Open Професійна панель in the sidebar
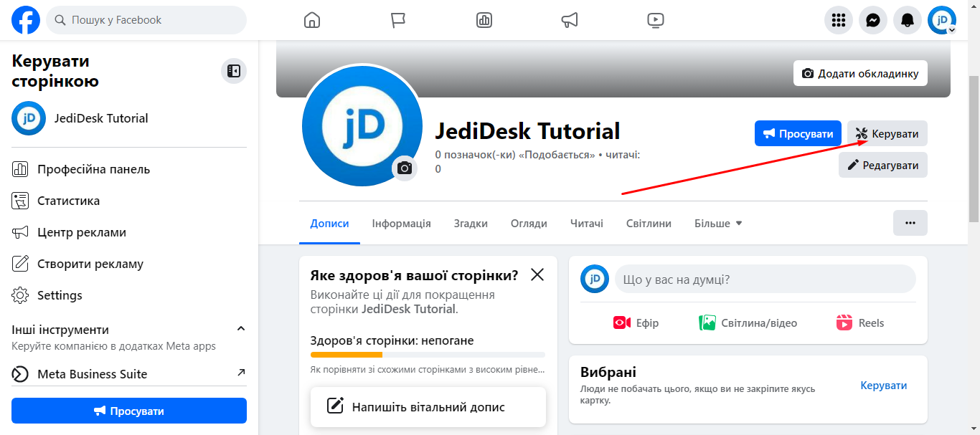The width and height of the screenshot is (980, 435). coord(129,169)
